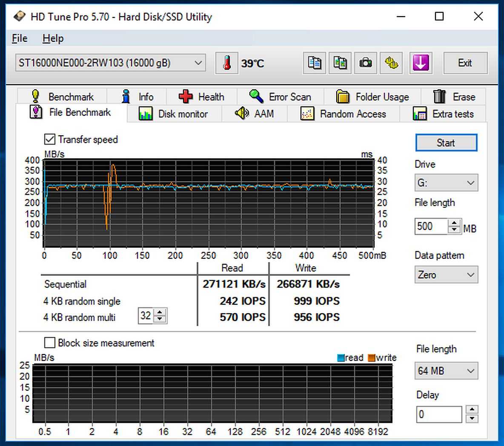Open the 64 MB File length dropdown
The image size is (504, 446).
(x=447, y=371)
